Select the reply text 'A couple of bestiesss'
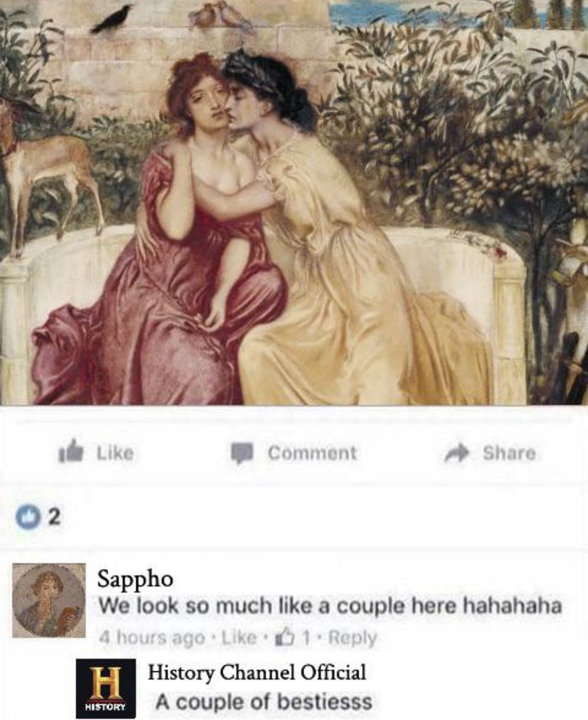The width and height of the screenshot is (588, 720). [x=264, y=702]
